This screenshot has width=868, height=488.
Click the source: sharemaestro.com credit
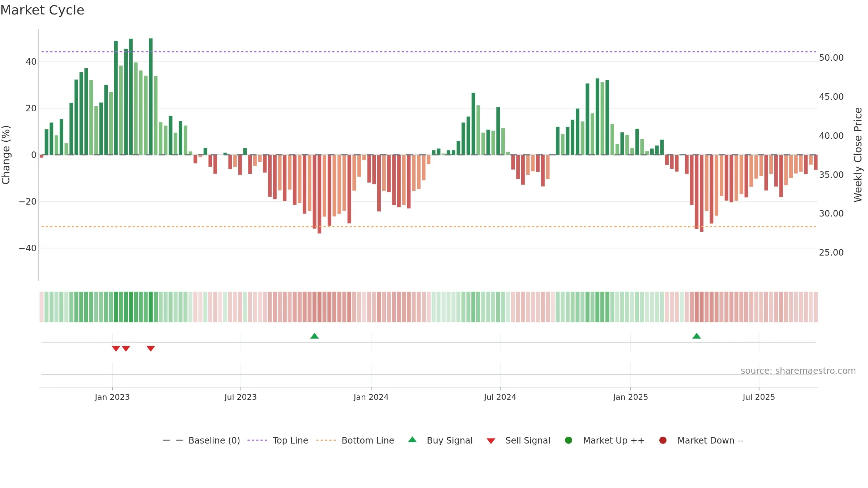pyautogui.click(x=798, y=371)
